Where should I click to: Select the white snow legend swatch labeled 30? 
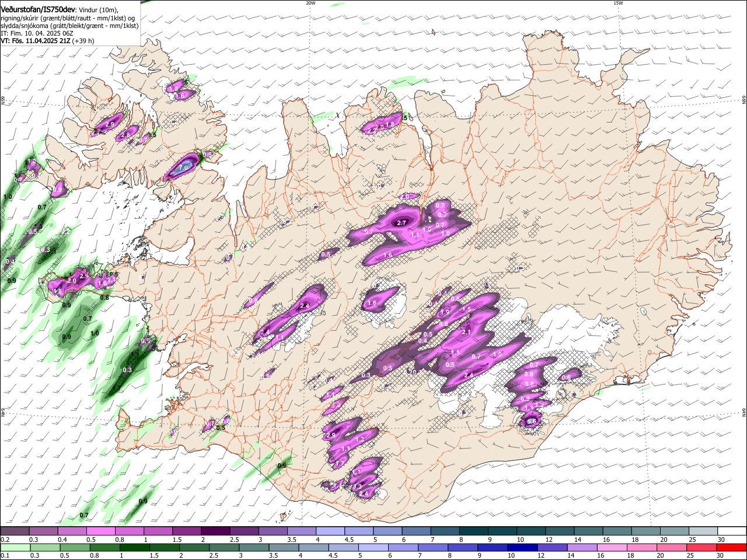pos(731,531)
